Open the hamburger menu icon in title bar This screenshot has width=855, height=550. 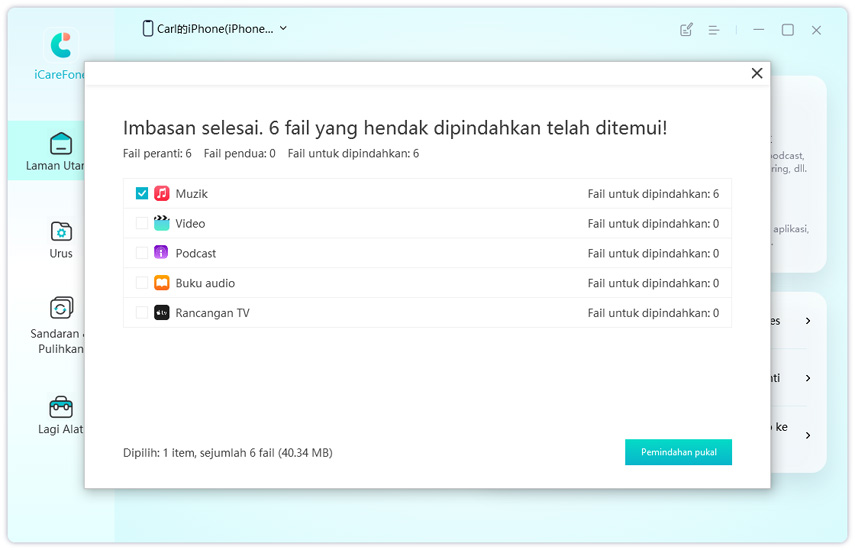(x=714, y=30)
